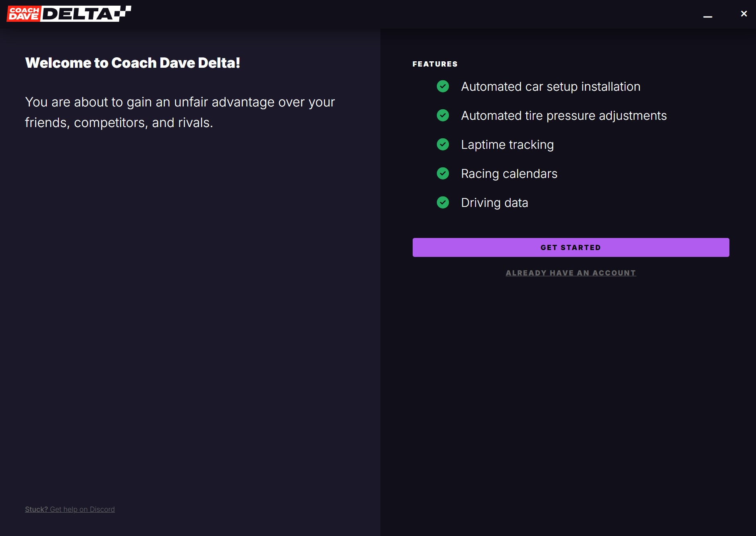Select the Laptime tracking feature entry
The width and height of the screenshot is (756, 536).
click(507, 144)
